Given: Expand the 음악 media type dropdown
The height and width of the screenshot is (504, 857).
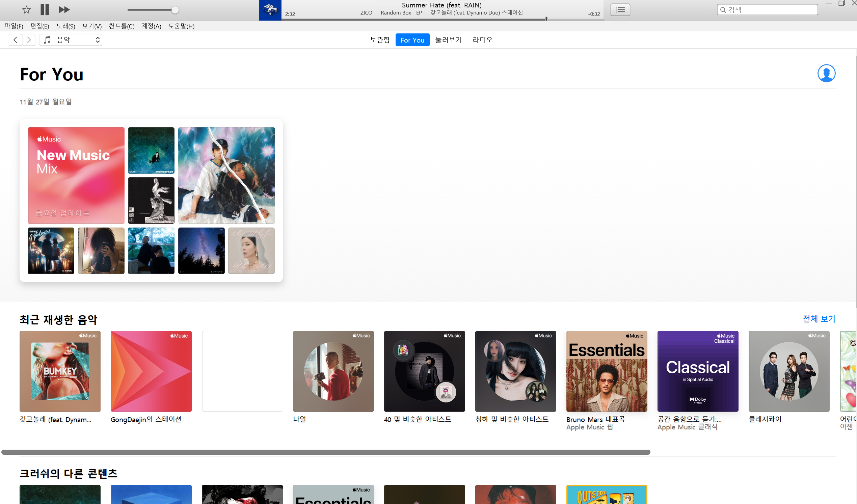Looking at the screenshot, I should click(x=71, y=40).
